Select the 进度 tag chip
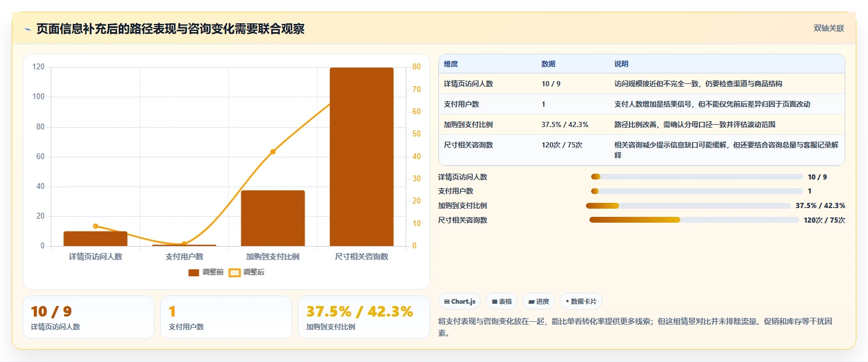This screenshot has height=362, width=868. pos(539,301)
